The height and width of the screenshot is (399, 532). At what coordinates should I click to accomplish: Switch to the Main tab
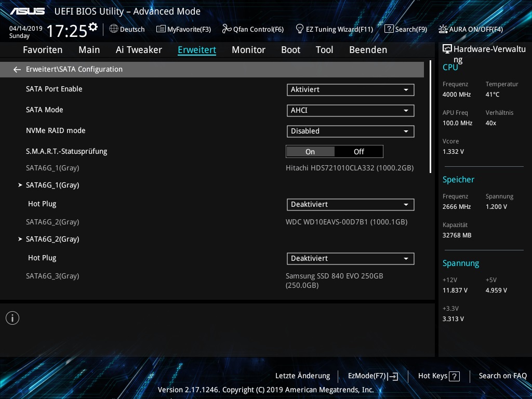[x=89, y=50]
